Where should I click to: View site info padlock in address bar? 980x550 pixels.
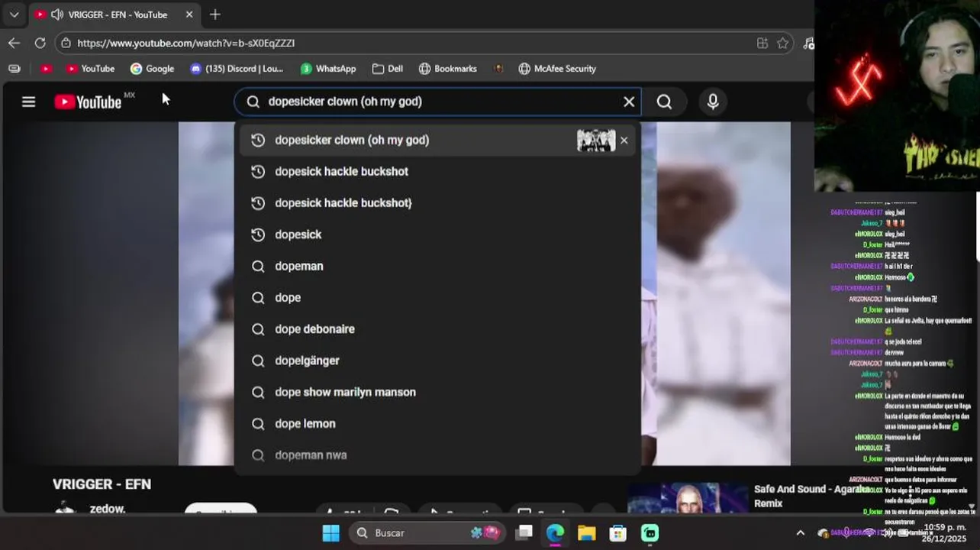click(x=66, y=44)
